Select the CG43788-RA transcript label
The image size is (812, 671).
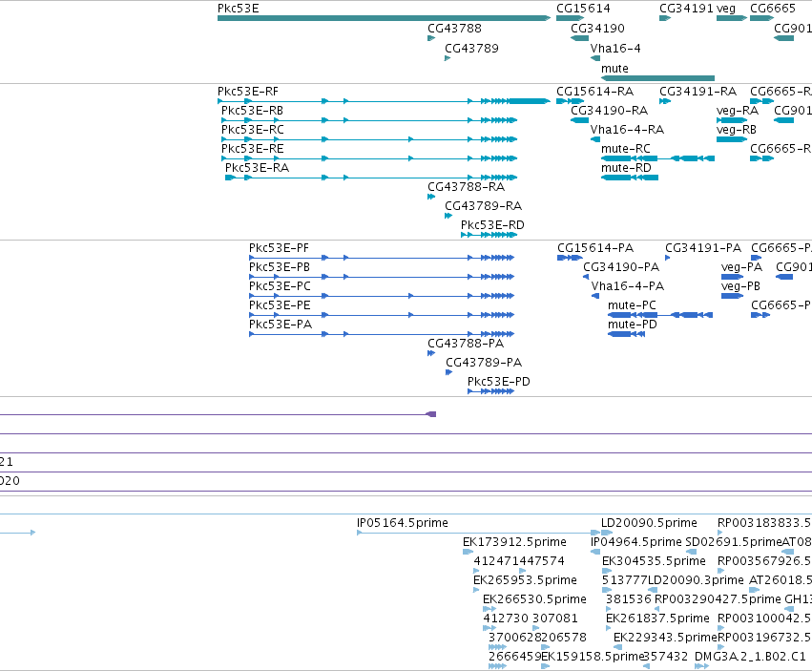click(466, 187)
